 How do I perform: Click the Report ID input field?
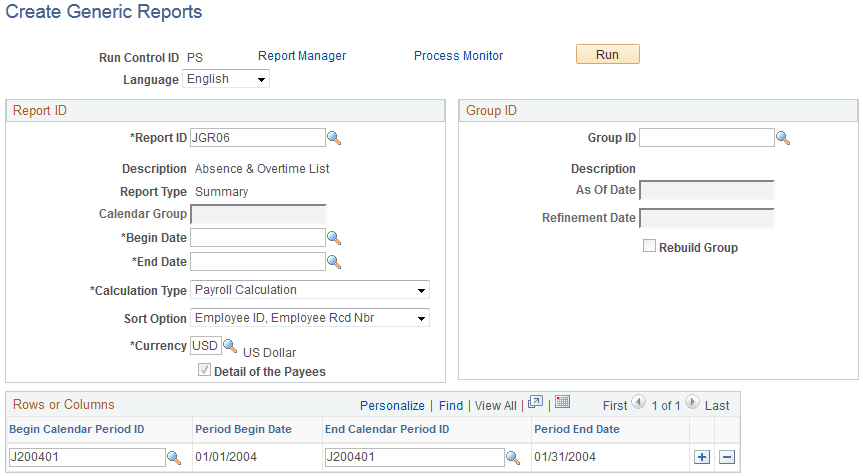tap(257, 138)
